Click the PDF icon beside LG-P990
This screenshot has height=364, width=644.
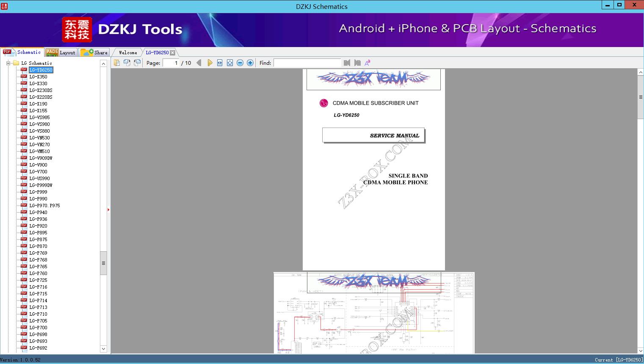(24, 198)
